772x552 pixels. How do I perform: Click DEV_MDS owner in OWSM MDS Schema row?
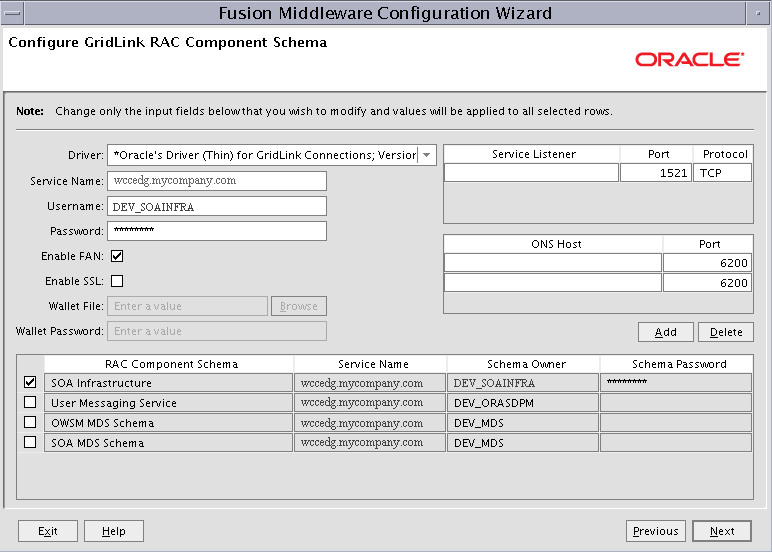tap(523, 423)
